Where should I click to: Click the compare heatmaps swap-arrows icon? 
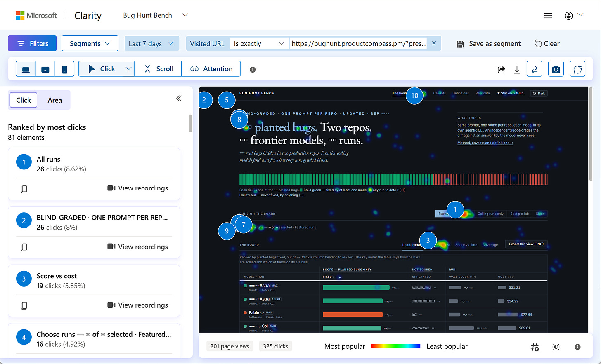(535, 69)
